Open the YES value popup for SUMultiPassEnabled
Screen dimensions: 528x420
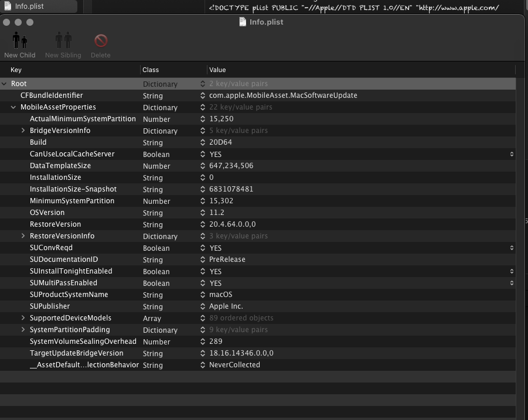tap(512, 283)
